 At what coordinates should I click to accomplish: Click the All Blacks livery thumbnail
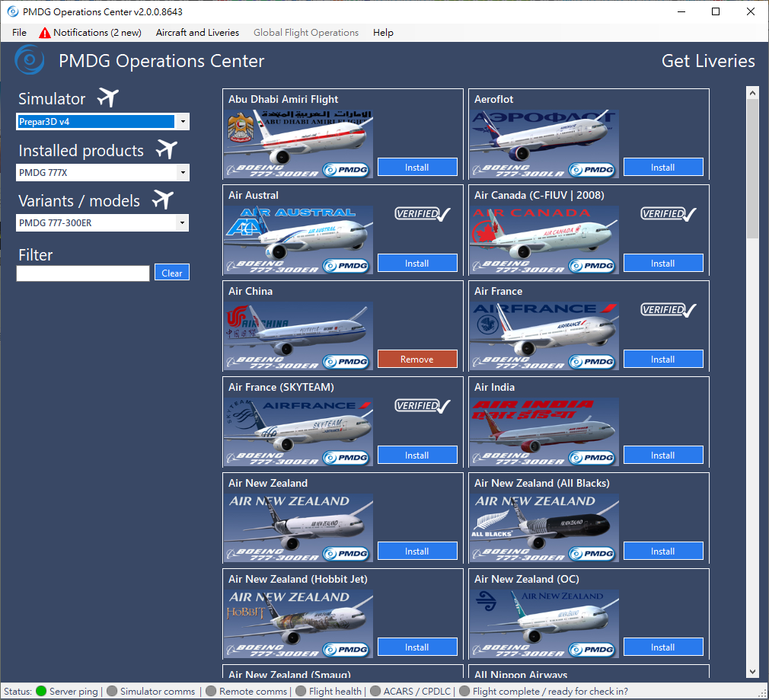544,528
